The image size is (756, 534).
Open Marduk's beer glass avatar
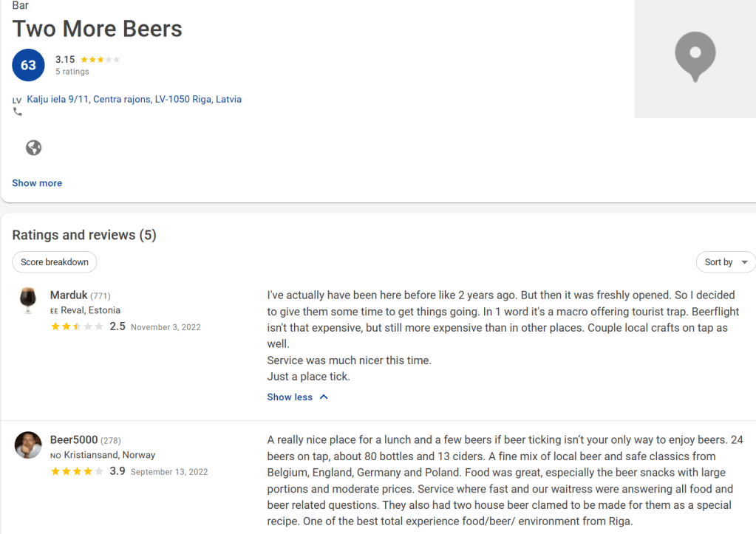(x=28, y=300)
